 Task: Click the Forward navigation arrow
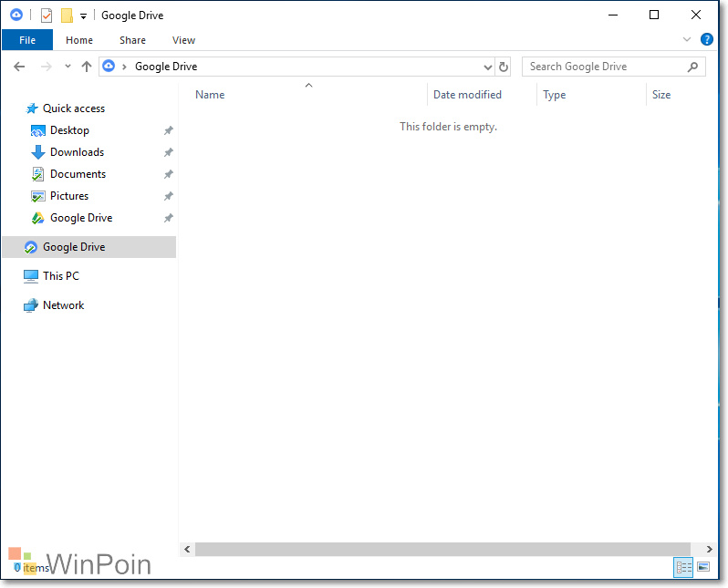[46, 67]
